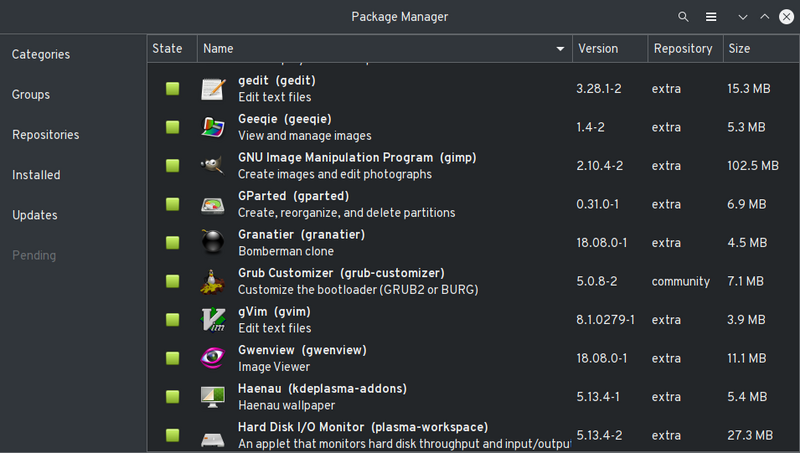Click the version 0.31.0-1 cell
This screenshot has height=453, width=800.
pyautogui.click(x=597, y=205)
